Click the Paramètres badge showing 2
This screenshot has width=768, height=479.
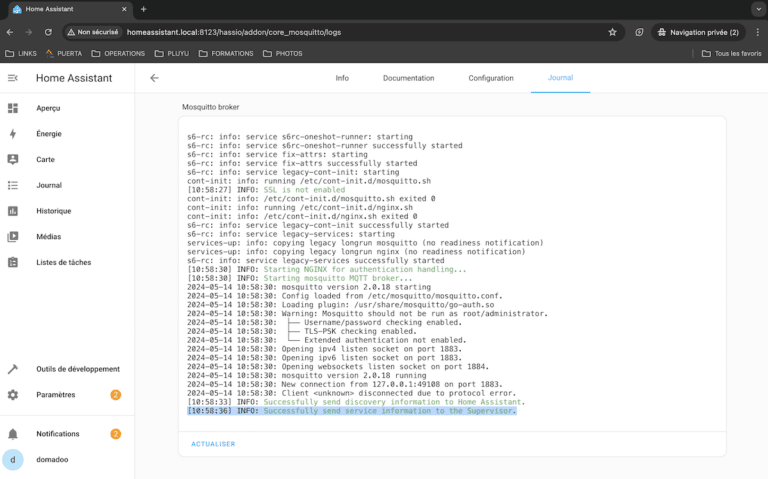[x=116, y=395]
